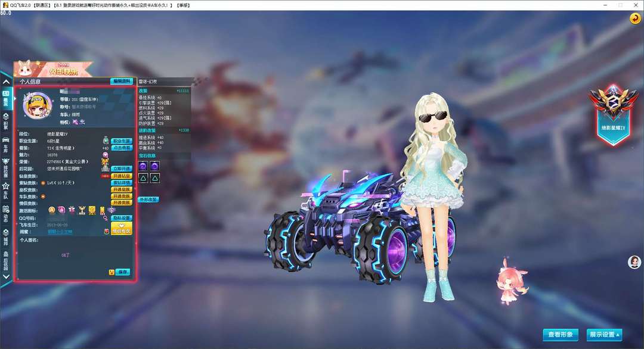This screenshot has width=644, height=349.
Task: Expand the 展示设置 dropdown
Action: coord(605,335)
